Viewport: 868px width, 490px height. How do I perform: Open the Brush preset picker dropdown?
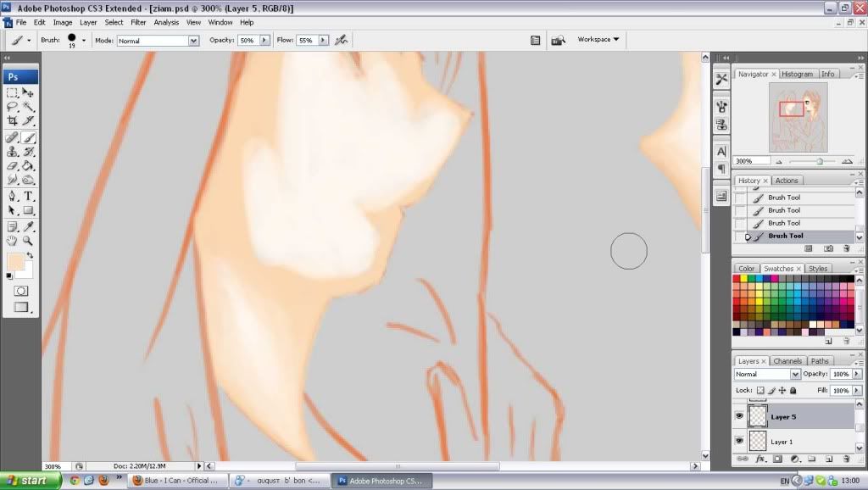click(84, 41)
